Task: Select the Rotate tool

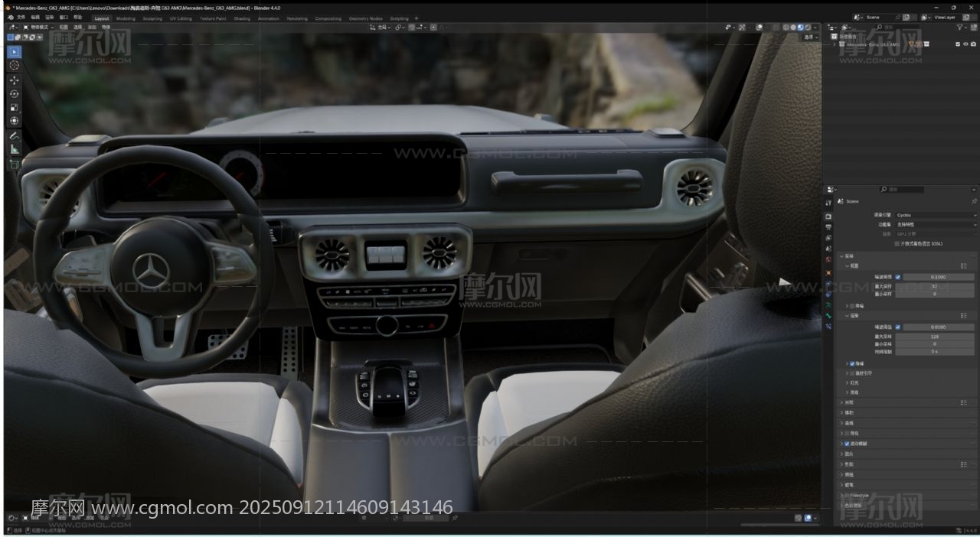Action: tap(15, 94)
